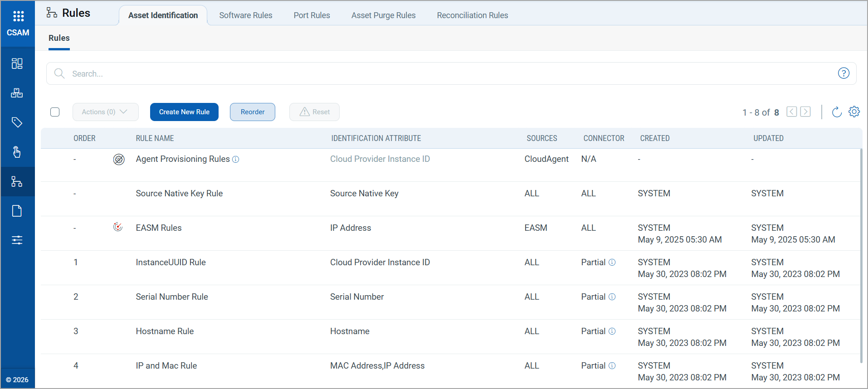Refresh the rules list

[837, 112]
